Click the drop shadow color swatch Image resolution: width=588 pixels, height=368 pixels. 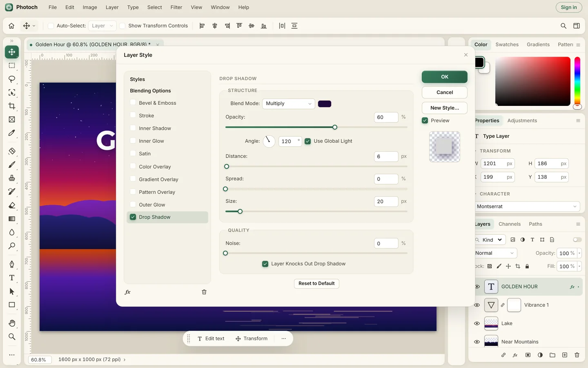(325, 103)
